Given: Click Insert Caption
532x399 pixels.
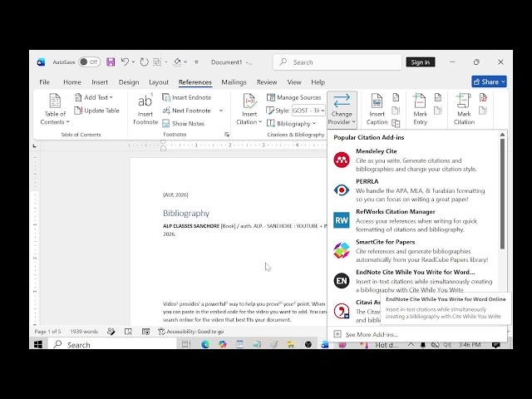Looking at the screenshot, I should [x=377, y=109].
